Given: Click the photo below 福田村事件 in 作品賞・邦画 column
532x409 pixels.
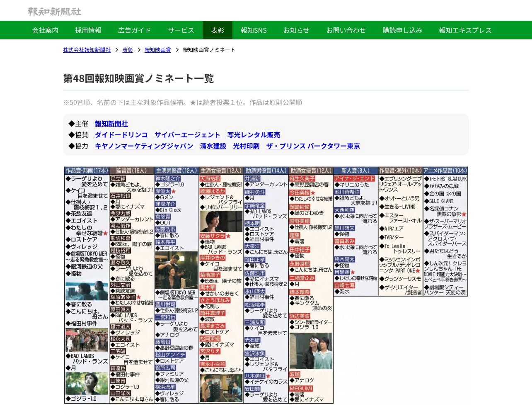Looking at the screenshot, I should click(87, 340).
